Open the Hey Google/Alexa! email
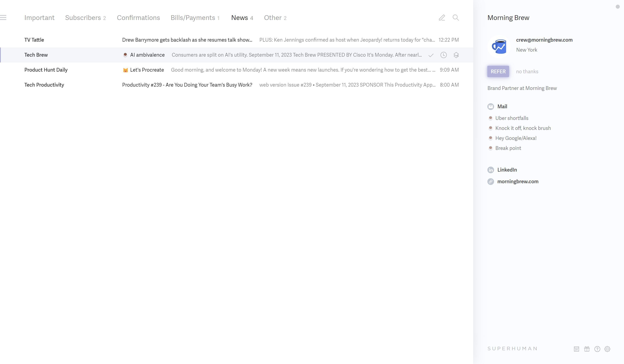 point(516,138)
